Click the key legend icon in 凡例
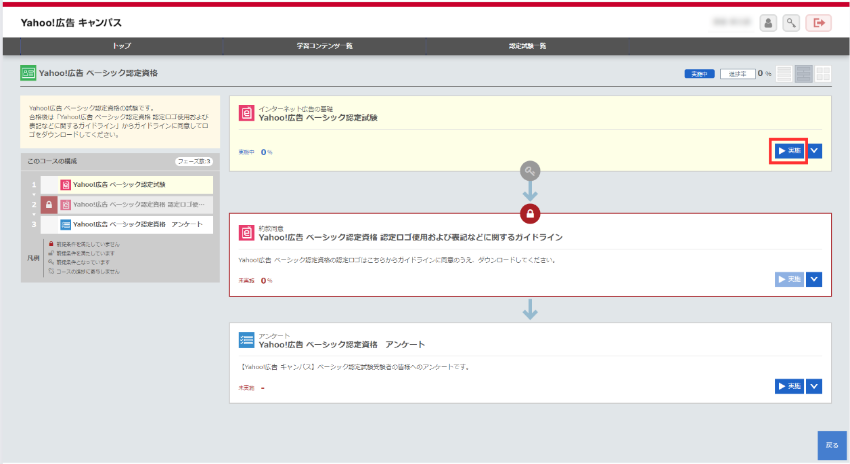This screenshot has width=850, height=464. [51, 262]
